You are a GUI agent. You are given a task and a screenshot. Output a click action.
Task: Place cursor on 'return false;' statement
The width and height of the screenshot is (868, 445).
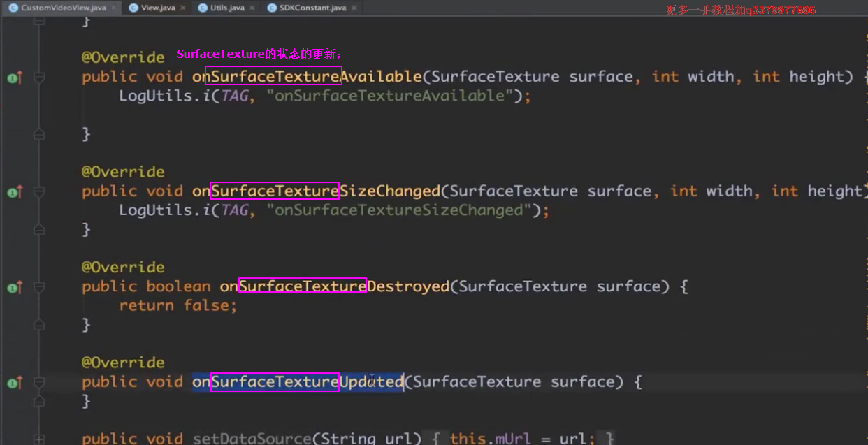pos(178,306)
